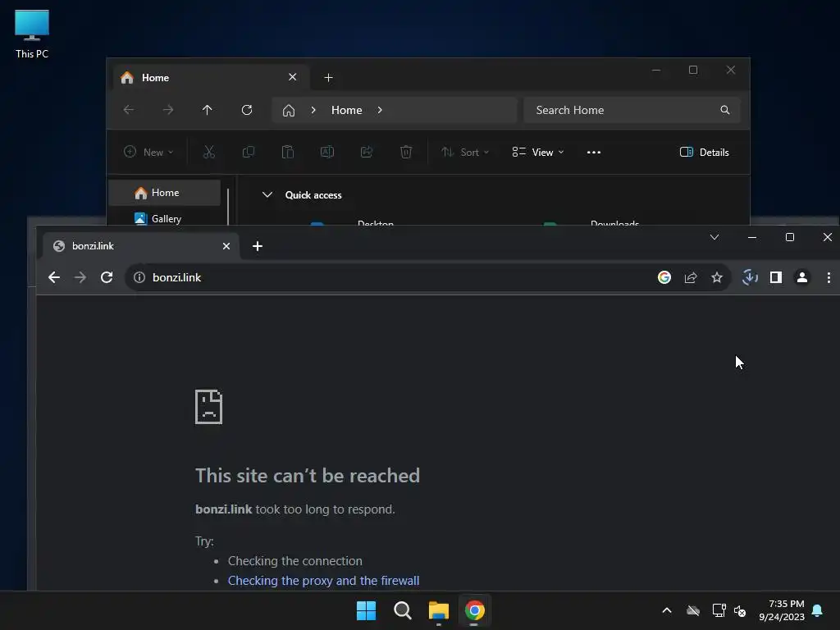View site information icon in address bar
Viewport: 840px width, 630px height.
[139, 277]
